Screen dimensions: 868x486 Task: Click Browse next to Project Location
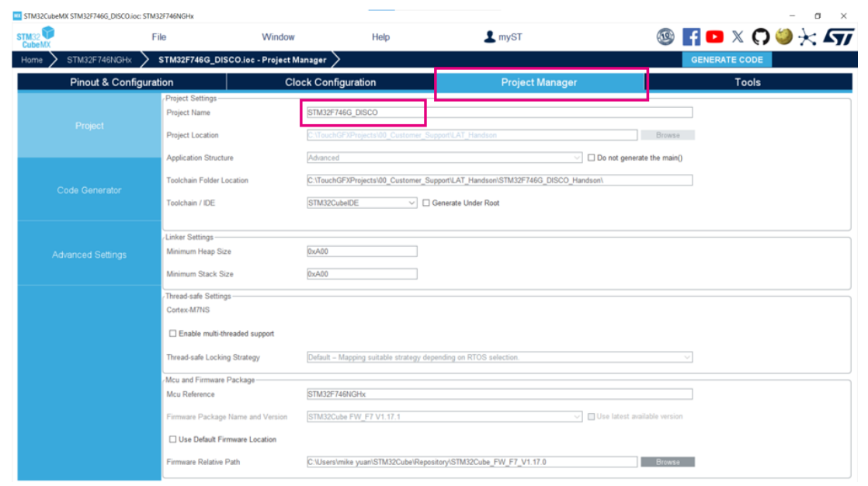point(668,135)
